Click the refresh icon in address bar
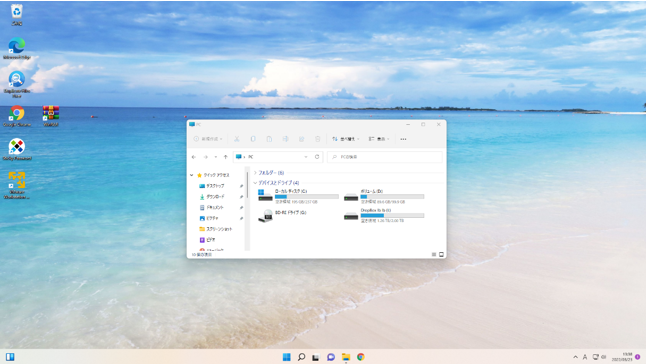 tap(317, 157)
